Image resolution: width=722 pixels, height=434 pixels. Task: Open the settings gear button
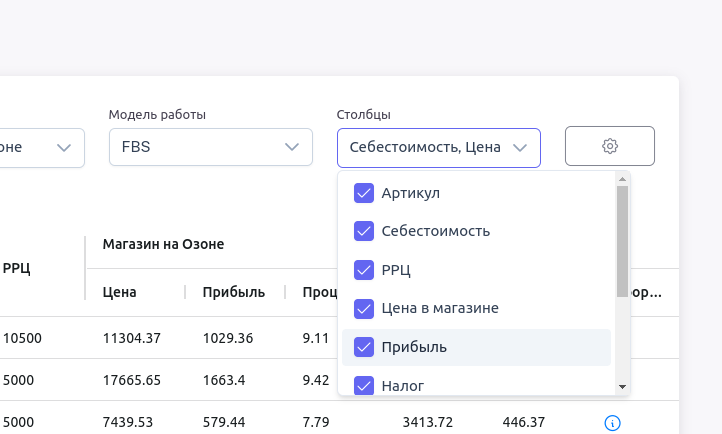(x=610, y=146)
